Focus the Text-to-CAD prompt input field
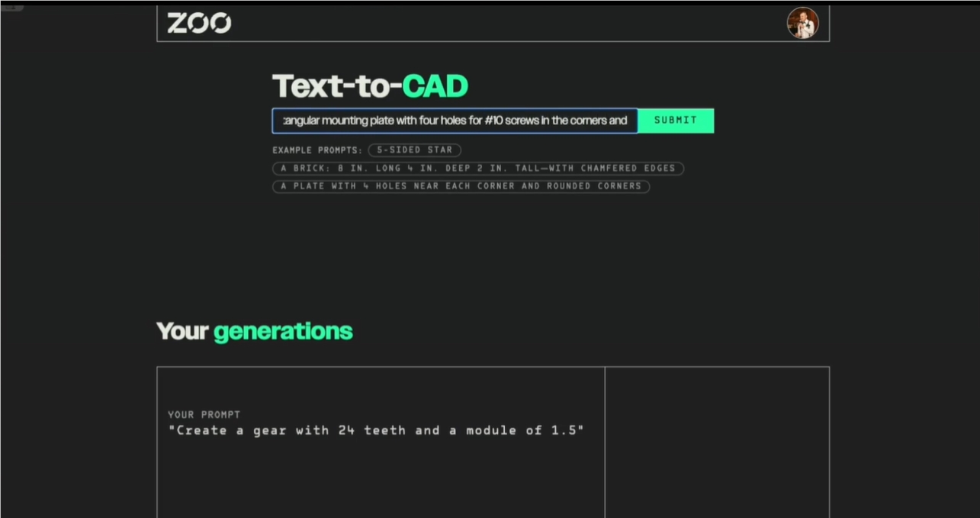The image size is (980, 518). pyautogui.click(x=455, y=121)
